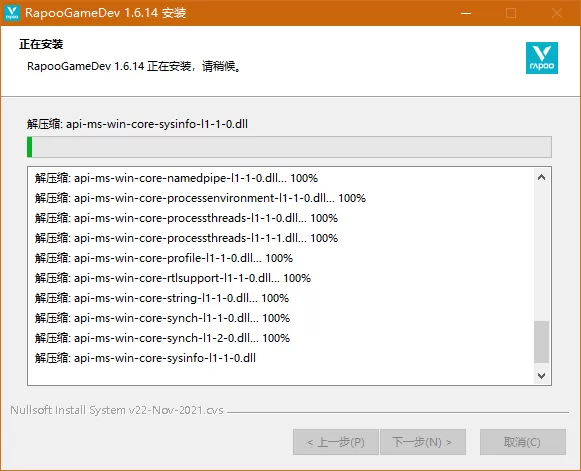Screen dimensions: 581x471
Task: Click the Nullsoft Install System label
Action: click(x=117, y=410)
